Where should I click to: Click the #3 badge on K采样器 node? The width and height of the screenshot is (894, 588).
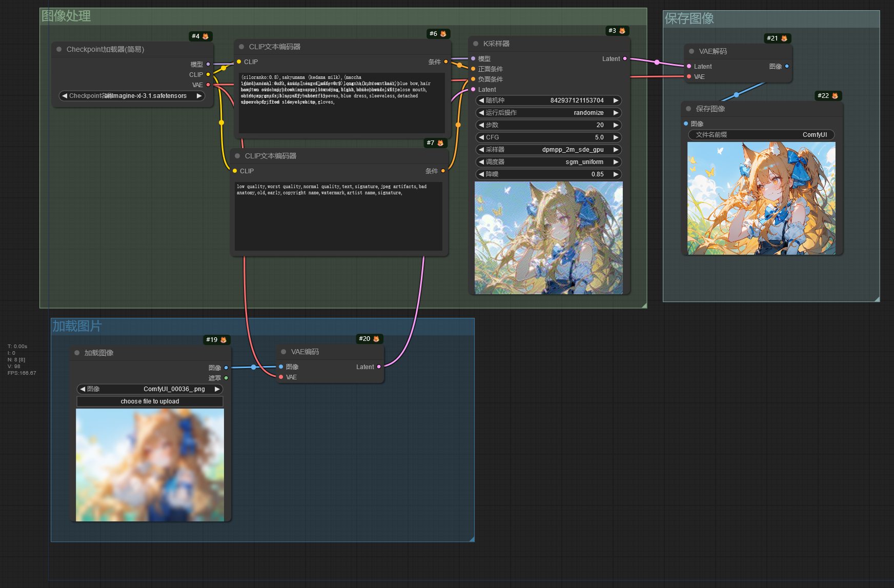617,31
